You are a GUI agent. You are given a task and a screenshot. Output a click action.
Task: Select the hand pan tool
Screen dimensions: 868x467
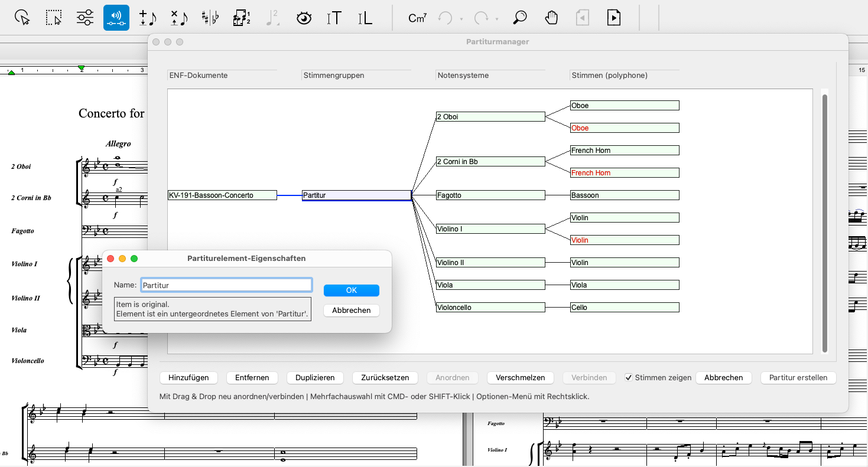tap(551, 18)
